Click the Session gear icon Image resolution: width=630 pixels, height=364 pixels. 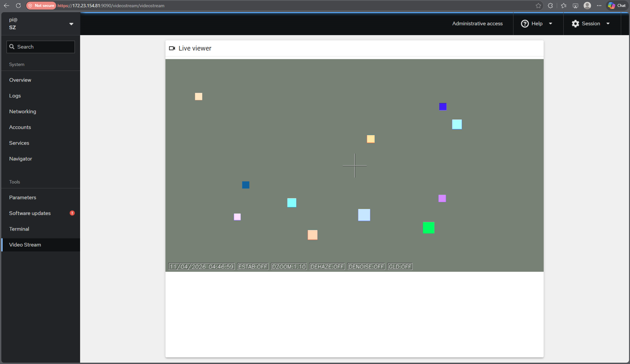[575, 23]
